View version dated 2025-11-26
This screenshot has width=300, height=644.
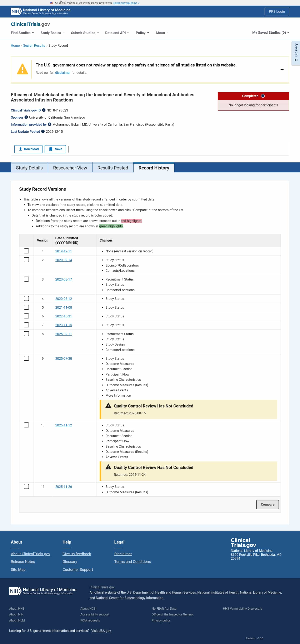pyautogui.click(x=64, y=487)
